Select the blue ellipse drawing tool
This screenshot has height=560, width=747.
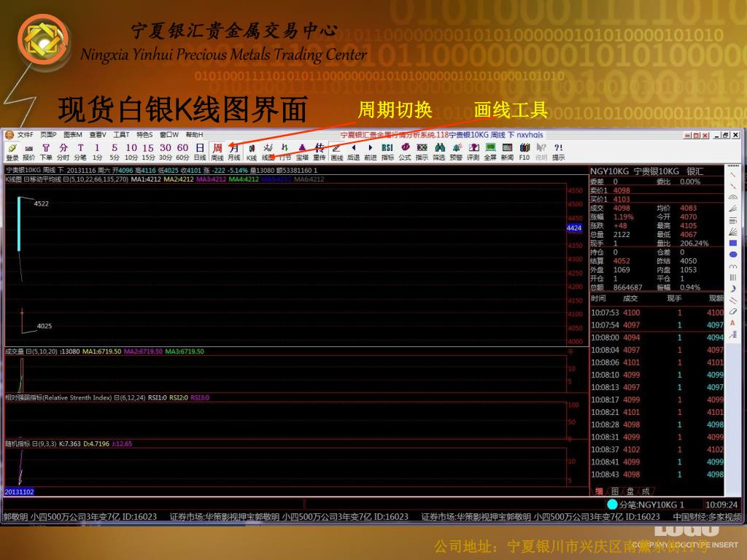[732, 254]
